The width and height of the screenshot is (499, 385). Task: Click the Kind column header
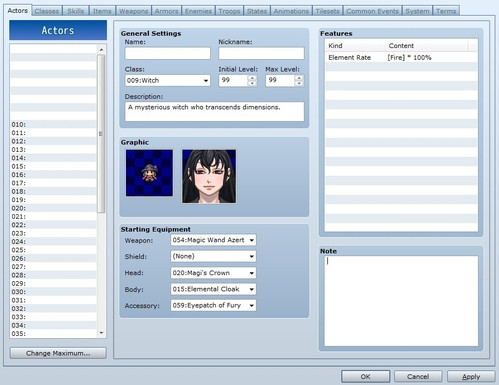pyautogui.click(x=355, y=46)
